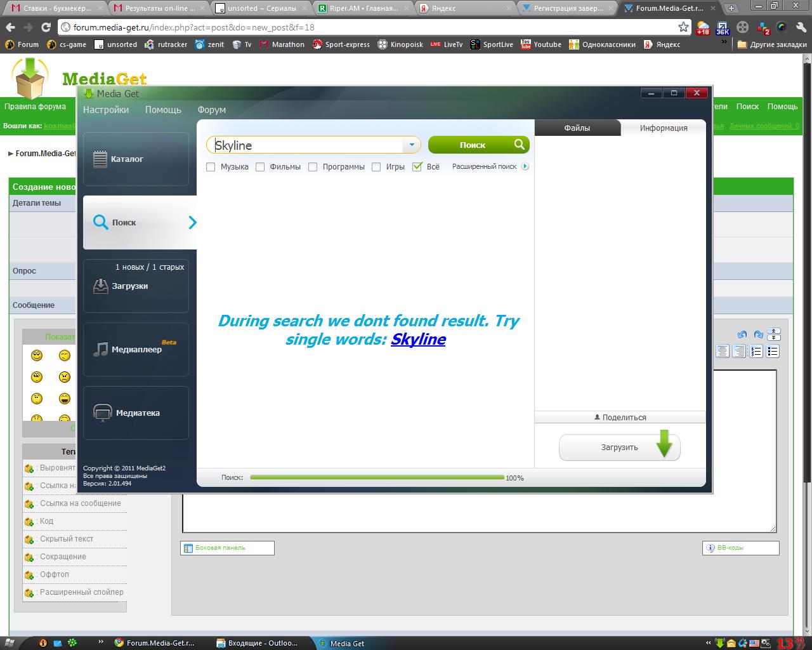
Task: Expand Расширенный поиск advanced search
Action: pos(490,166)
